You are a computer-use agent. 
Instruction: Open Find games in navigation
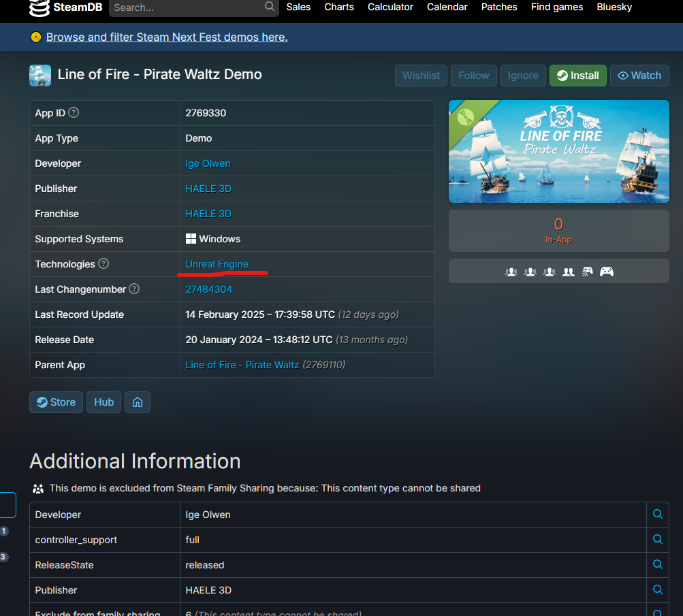pos(556,7)
